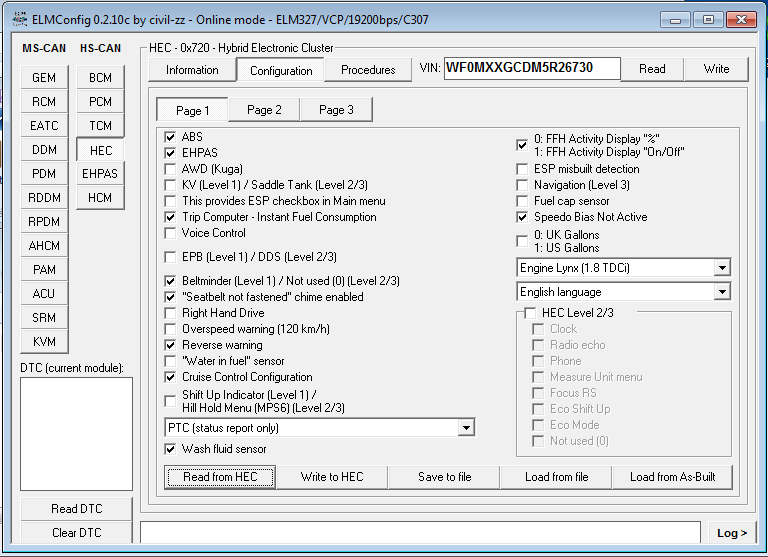Screen dimensions: 768x557
Task: Open the Procedures tab
Action: point(368,70)
